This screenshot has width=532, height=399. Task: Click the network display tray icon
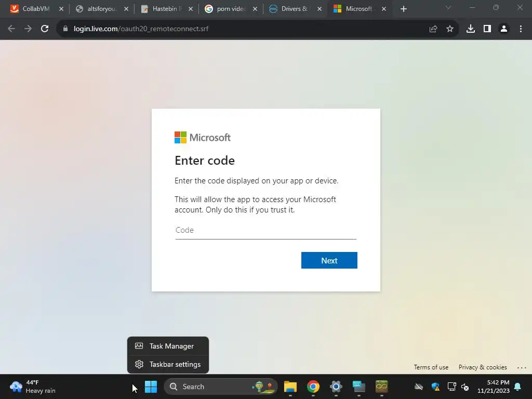click(451, 387)
